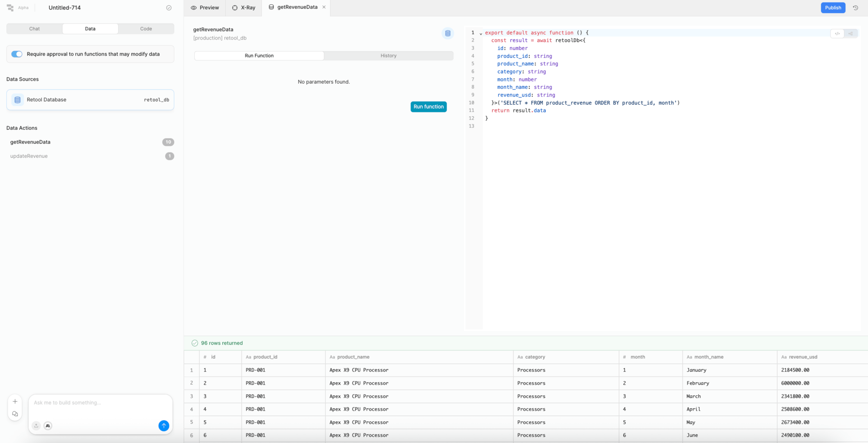This screenshot has height=443, width=868.
Task: Select the History tab
Action: (389, 55)
